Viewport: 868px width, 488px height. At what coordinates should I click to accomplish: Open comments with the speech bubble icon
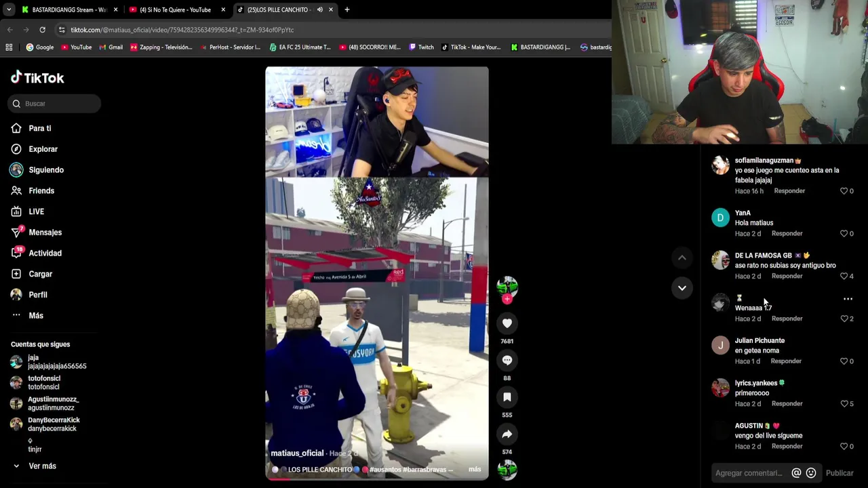(x=507, y=361)
